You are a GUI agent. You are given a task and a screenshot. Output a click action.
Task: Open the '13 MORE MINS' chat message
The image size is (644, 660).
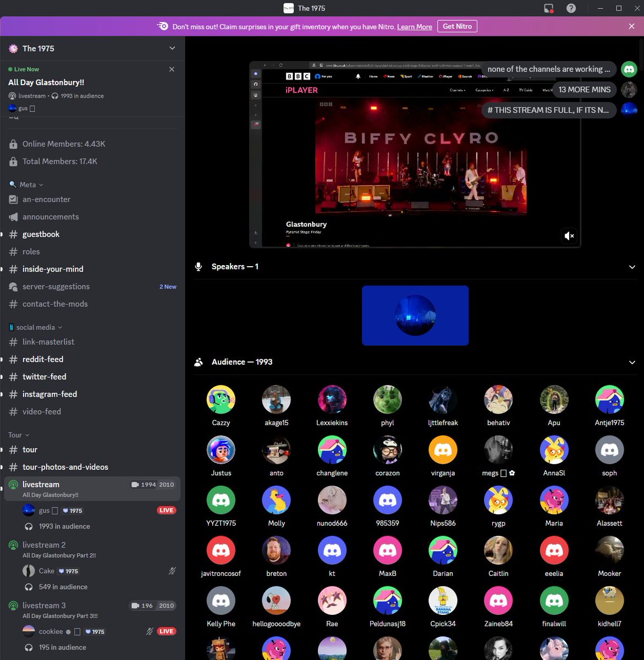[584, 90]
